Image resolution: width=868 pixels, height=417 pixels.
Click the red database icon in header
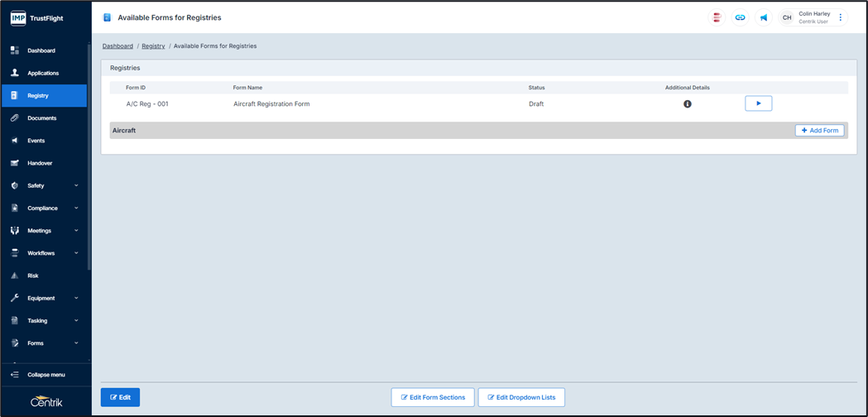pos(717,17)
